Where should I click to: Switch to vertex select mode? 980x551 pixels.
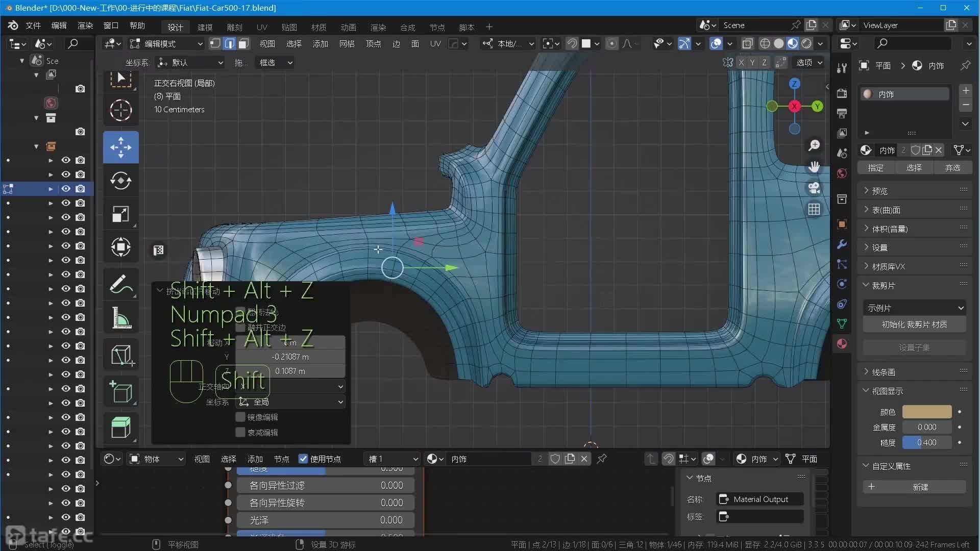tap(215, 43)
